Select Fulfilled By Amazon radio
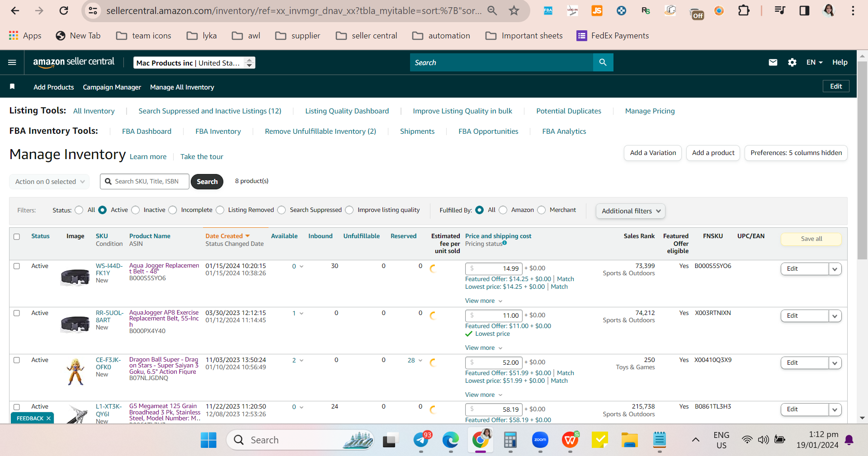Image resolution: width=868 pixels, height=456 pixels. click(503, 210)
